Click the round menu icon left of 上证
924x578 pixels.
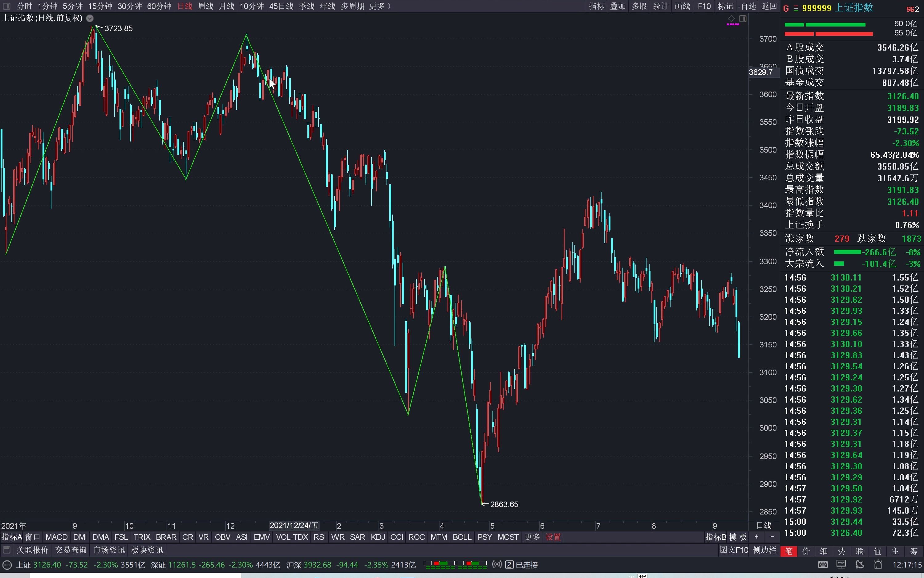[x=7, y=565]
